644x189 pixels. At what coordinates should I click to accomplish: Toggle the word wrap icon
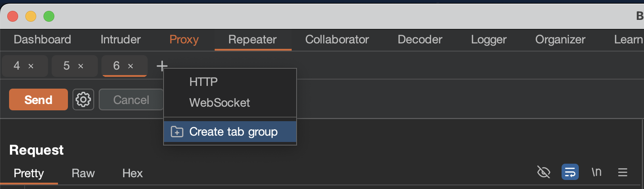[570, 172]
